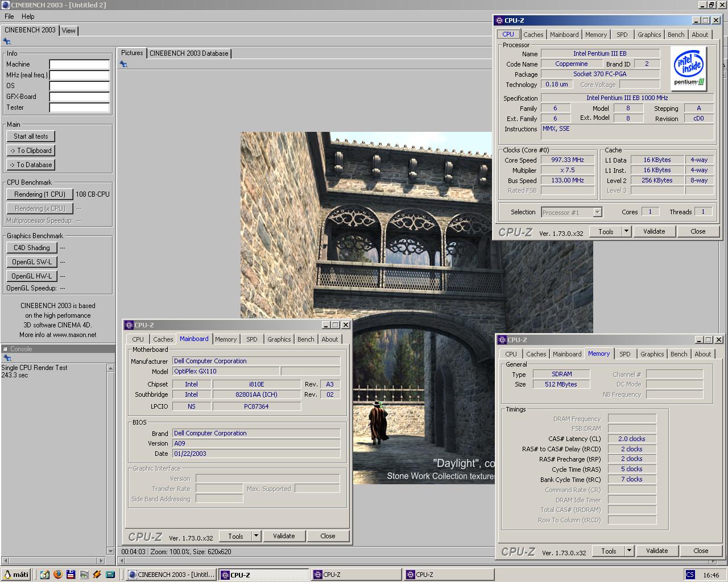
Task: Click the Console horizontal scrollbar right arrow
Action: click(x=102, y=560)
